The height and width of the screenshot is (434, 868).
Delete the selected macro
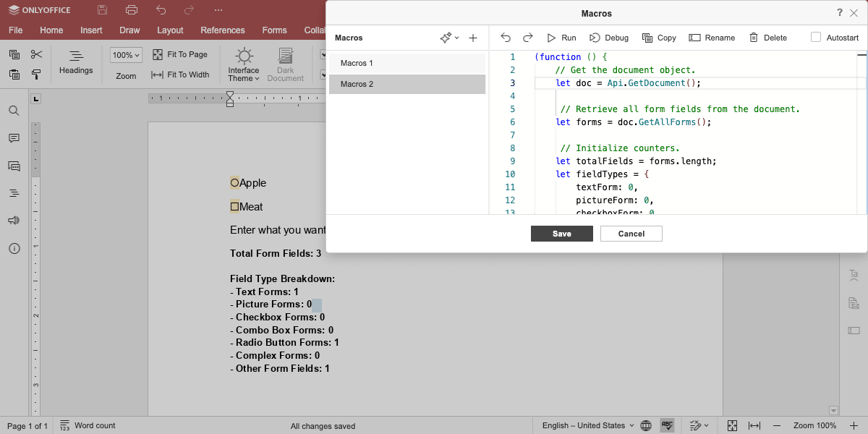pyautogui.click(x=767, y=38)
